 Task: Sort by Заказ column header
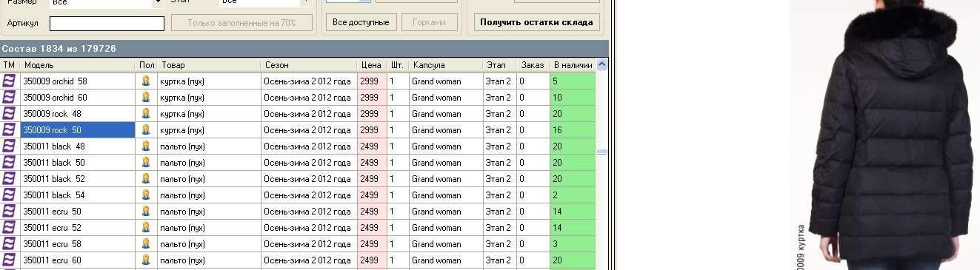pyautogui.click(x=533, y=65)
